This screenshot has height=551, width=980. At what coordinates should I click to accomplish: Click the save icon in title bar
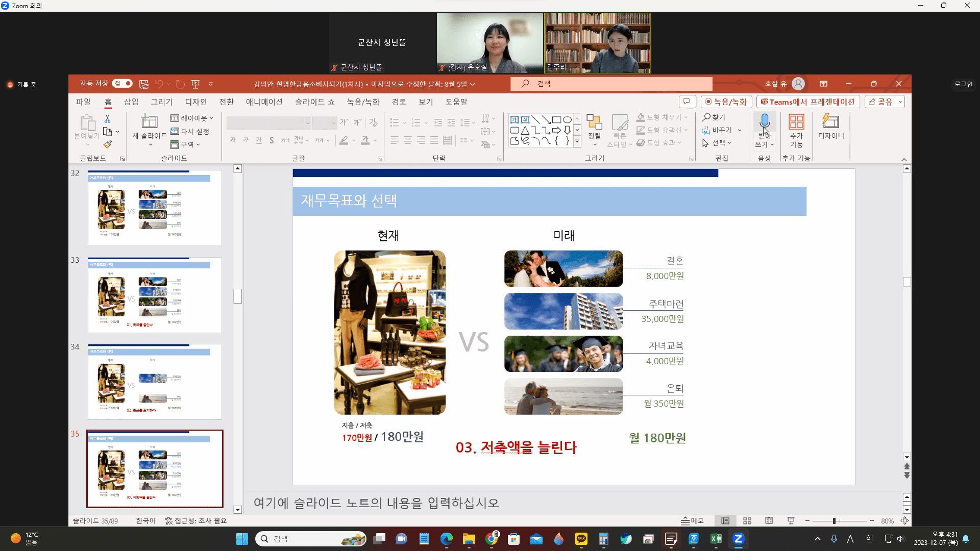[144, 84]
